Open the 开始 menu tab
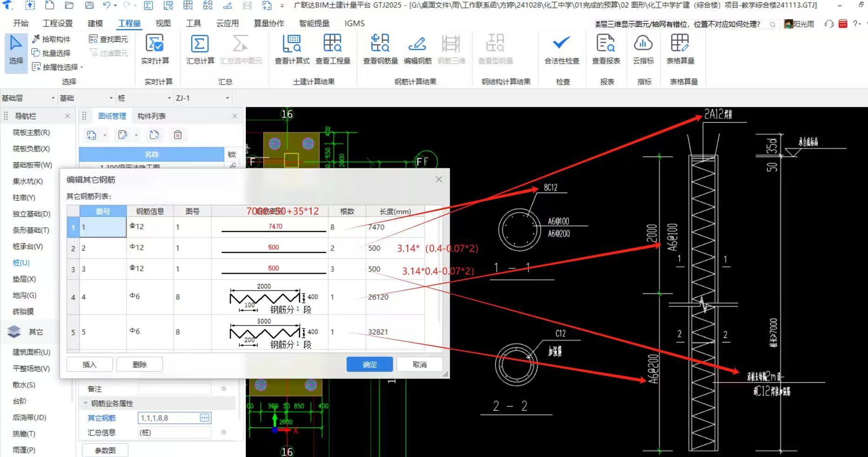 pyautogui.click(x=20, y=23)
